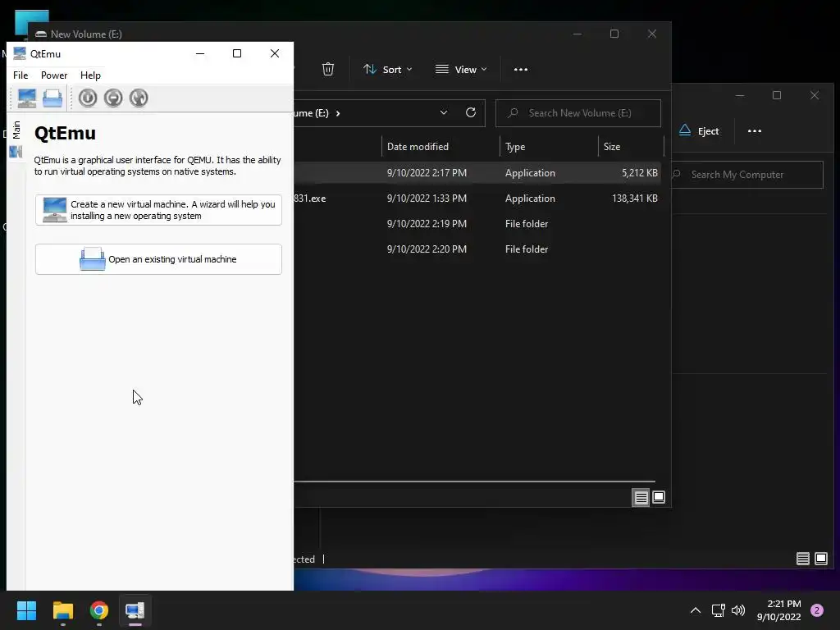
Task: Click the restart virtual machine toolbar icon
Action: (x=138, y=98)
